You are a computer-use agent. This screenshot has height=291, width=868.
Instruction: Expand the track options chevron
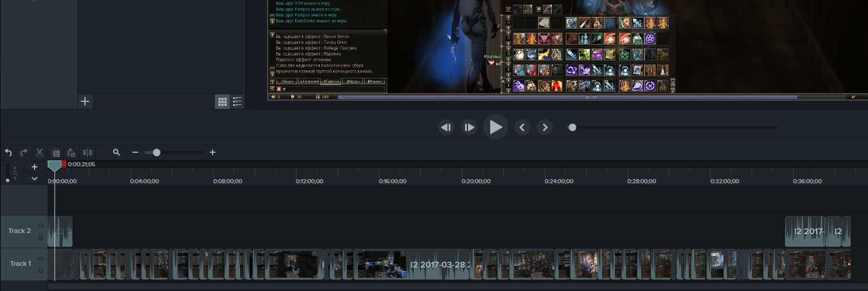pyautogui.click(x=35, y=179)
